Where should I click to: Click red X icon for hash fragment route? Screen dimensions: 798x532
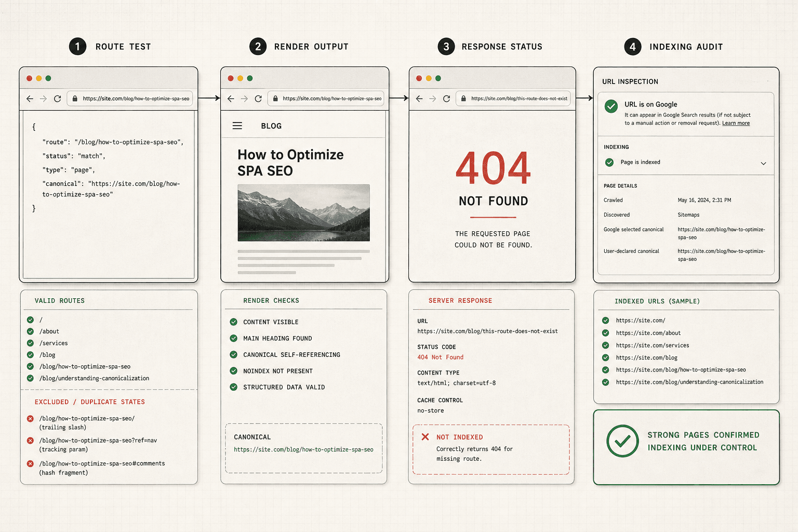coord(30,464)
